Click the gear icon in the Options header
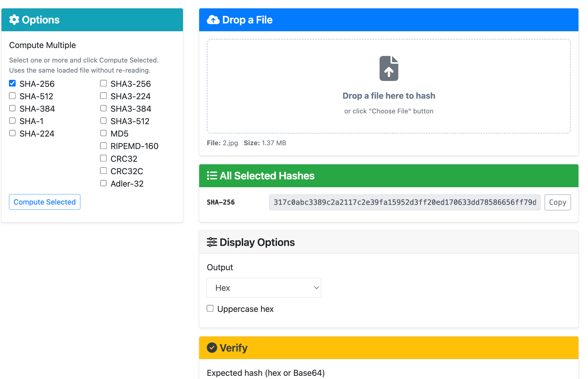 (x=14, y=20)
